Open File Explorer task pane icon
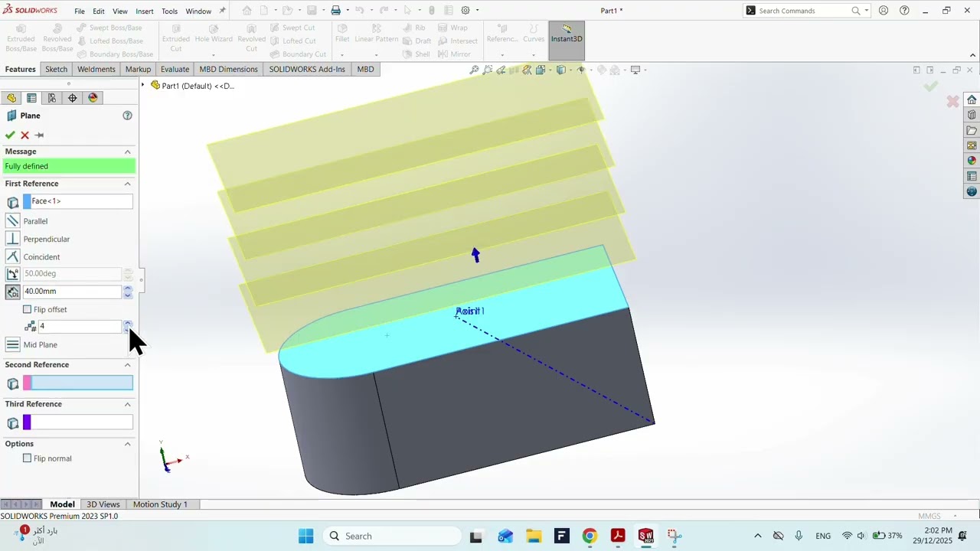This screenshot has height=551, width=980. (x=972, y=130)
